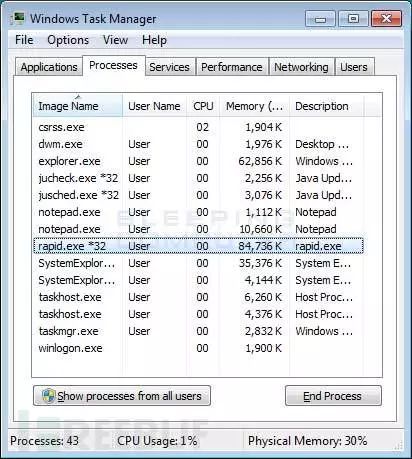Sort processes by CPU column header

[203, 106]
